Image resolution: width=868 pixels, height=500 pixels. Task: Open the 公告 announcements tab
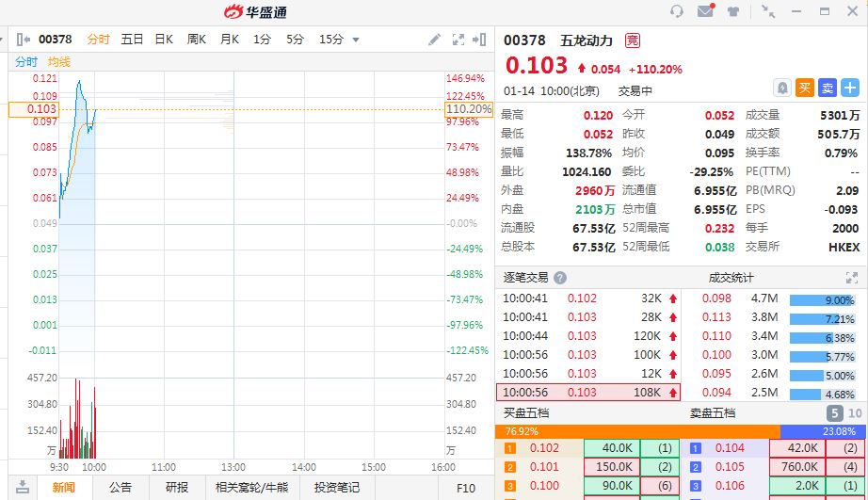[x=120, y=487]
